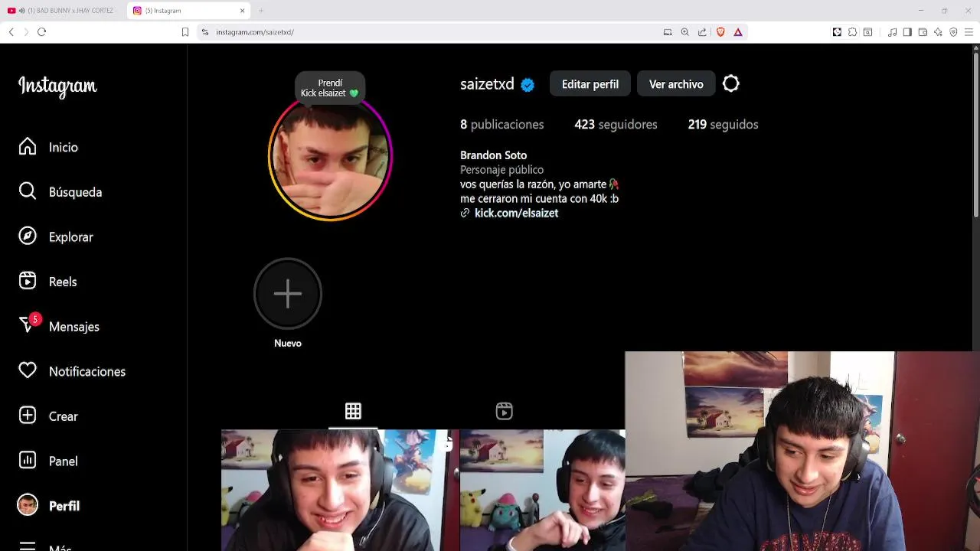This screenshot has height=551, width=980.
Task: Add a Nuevo story highlight
Action: coord(288,294)
